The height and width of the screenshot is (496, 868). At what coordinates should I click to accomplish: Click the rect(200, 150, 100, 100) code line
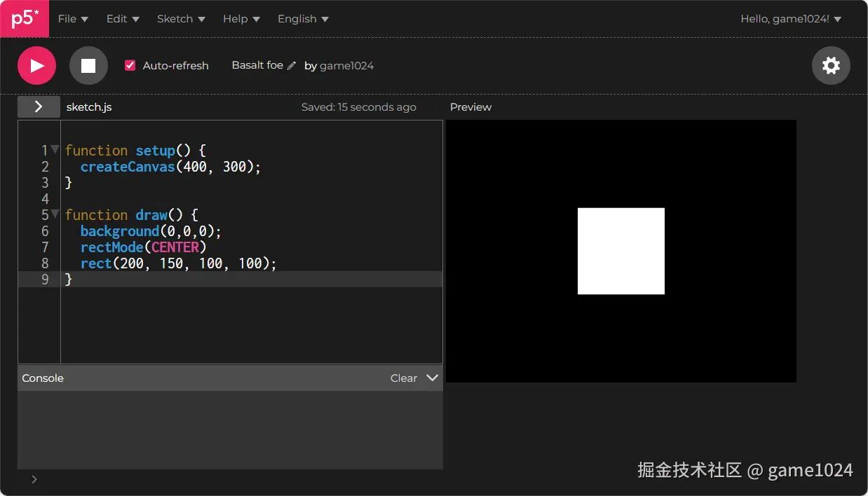(179, 263)
